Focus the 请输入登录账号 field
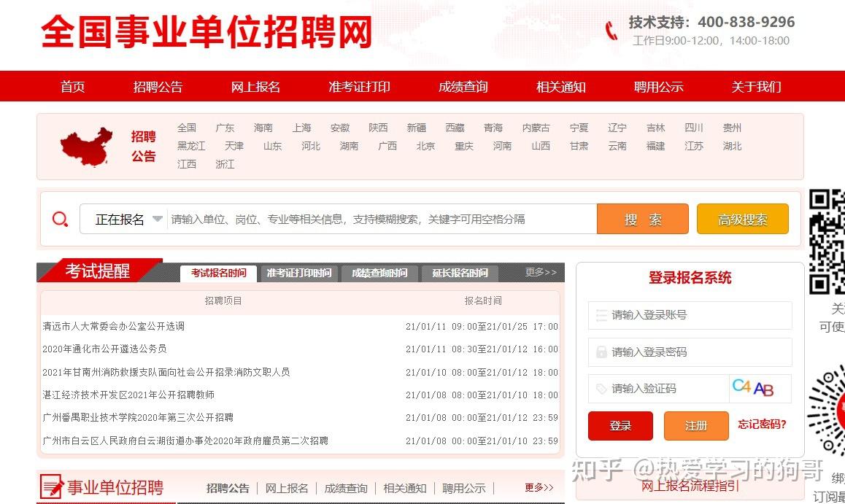The height and width of the screenshot is (504, 845). pyautogui.click(x=690, y=315)
